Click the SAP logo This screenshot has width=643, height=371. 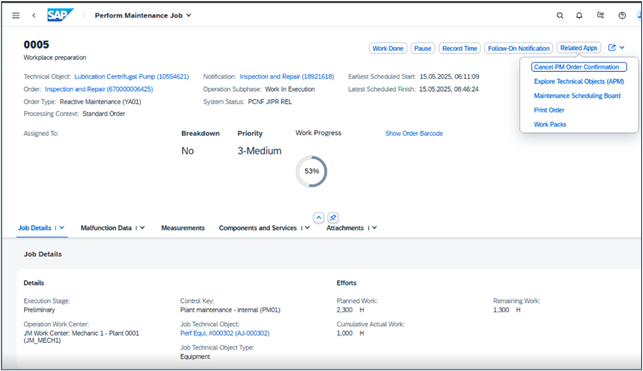pos(60,15)
